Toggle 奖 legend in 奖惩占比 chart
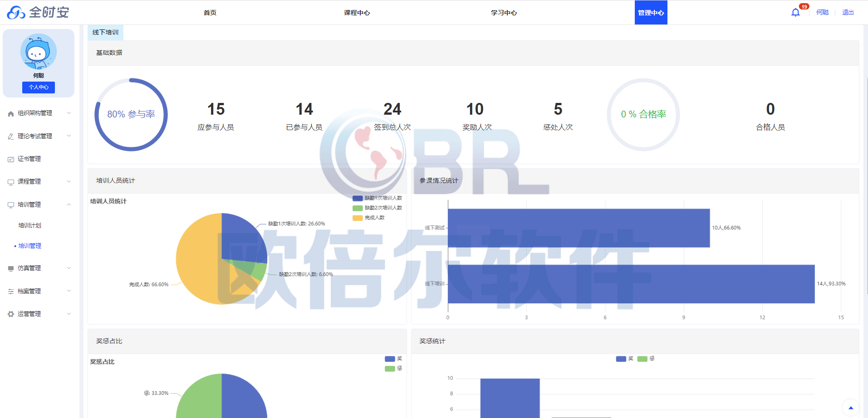868x418 pixels. [390, 359]
